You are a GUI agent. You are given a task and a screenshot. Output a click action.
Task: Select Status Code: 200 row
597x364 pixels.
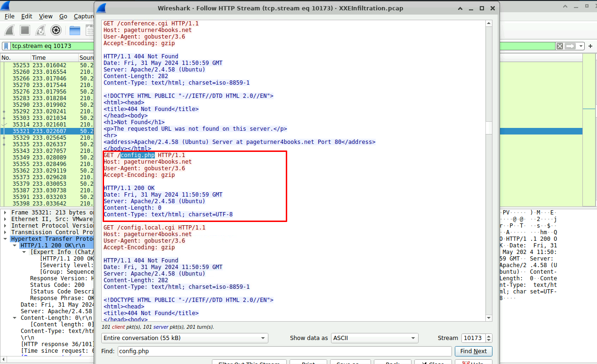coord(57,285)
